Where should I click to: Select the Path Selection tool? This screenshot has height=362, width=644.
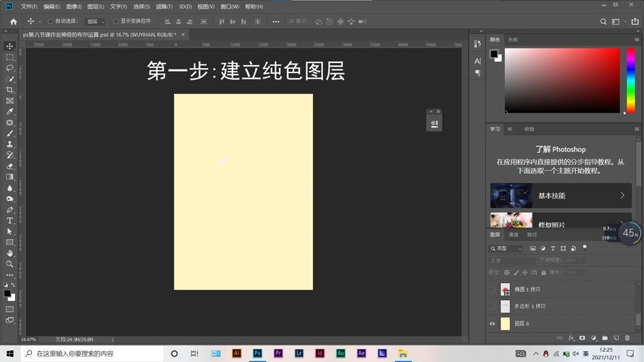10,232
